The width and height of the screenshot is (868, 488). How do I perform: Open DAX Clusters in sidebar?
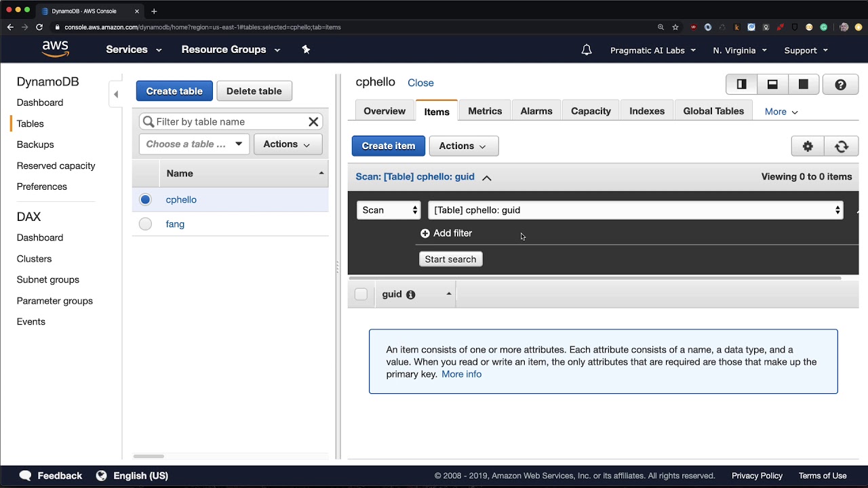click(34, 259)
